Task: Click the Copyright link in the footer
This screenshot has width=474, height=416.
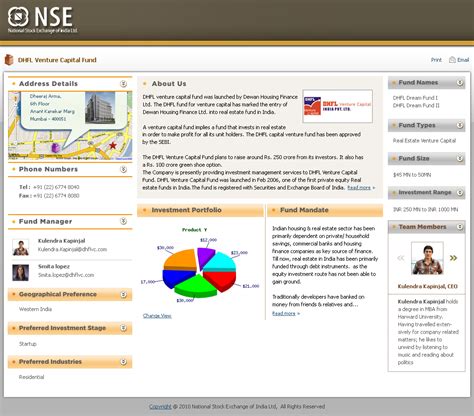Action: coord(160,407)
